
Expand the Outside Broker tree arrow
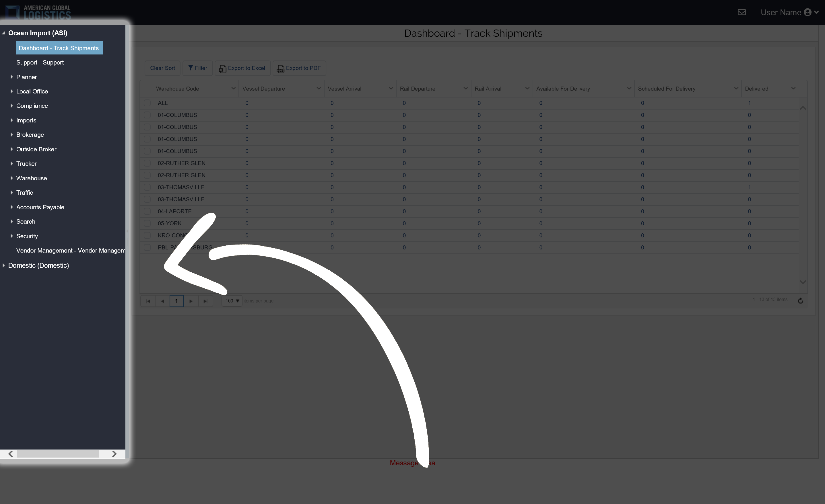click(11, 149)
